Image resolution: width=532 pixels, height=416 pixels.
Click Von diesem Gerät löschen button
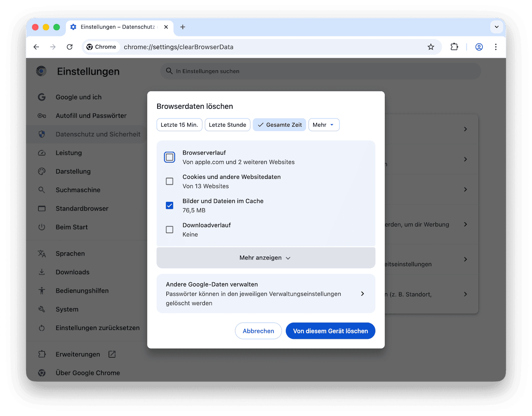[330, 331]
